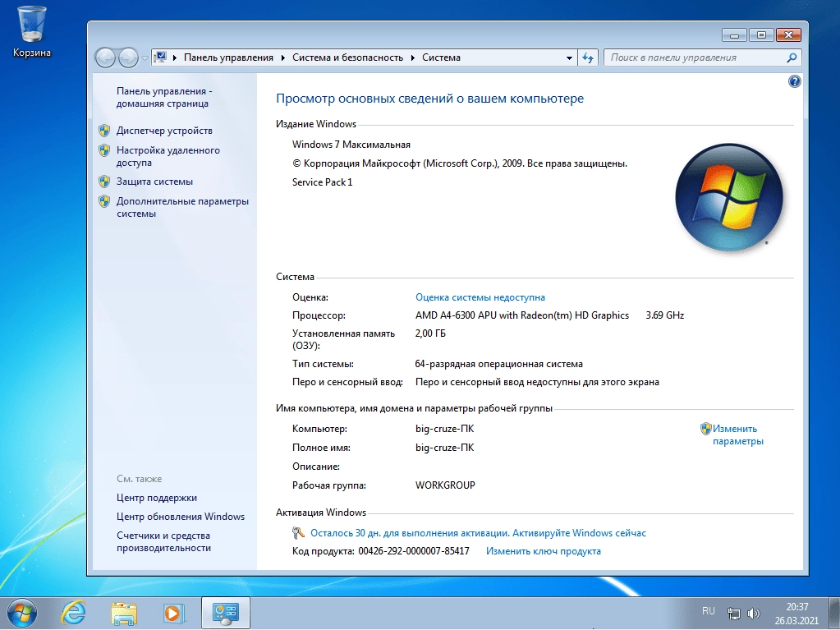
Task: Open the Start menu orb
Action: [x=21, y=612]
